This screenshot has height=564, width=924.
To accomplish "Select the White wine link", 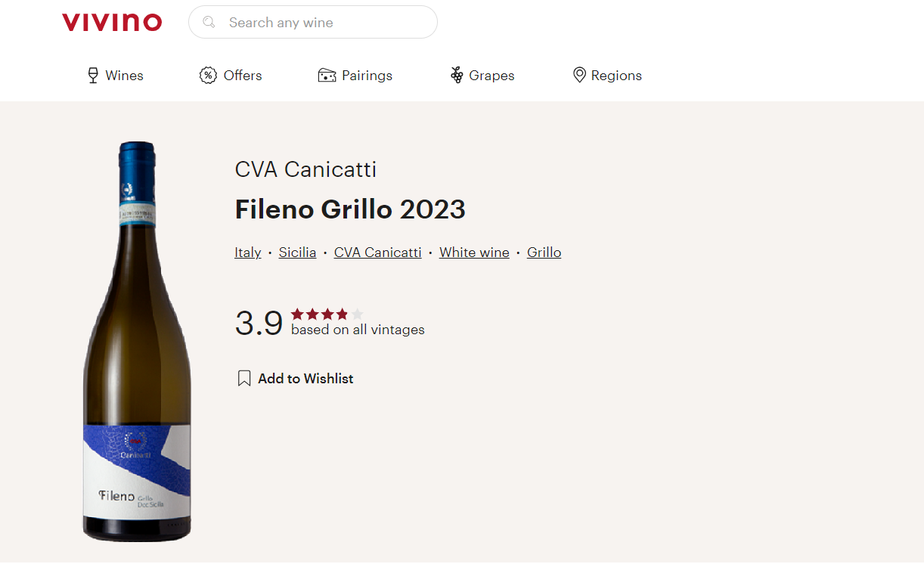I will coord(474,253).
